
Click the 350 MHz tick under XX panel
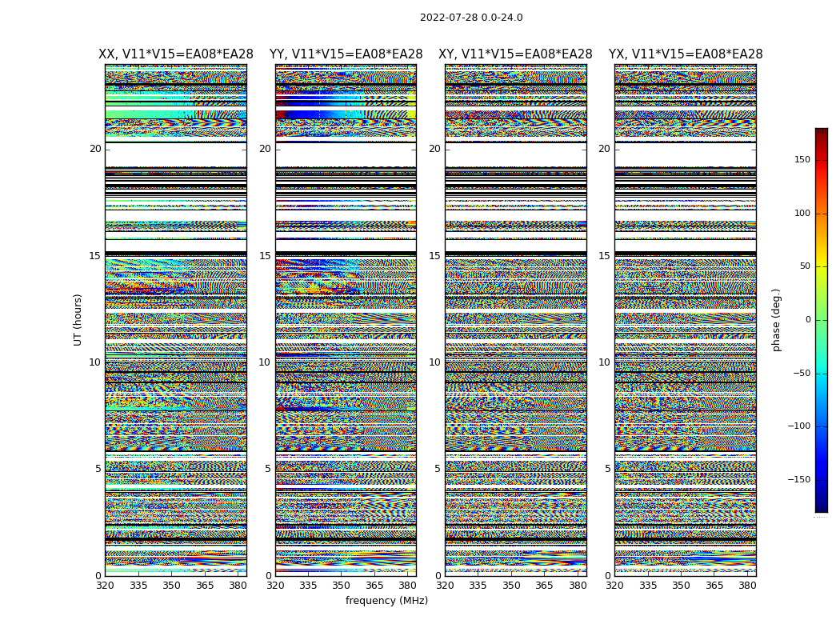pyautogui.click(x=171, y=586)
